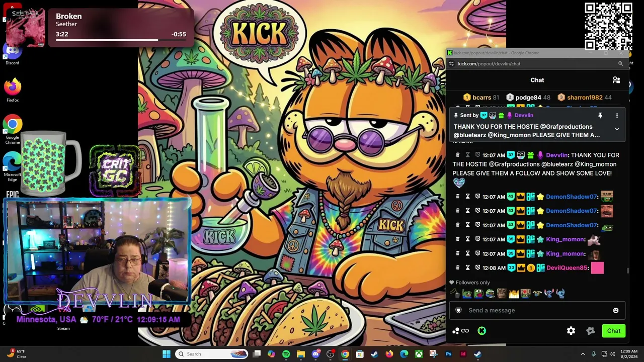
Task: Open the channel points infinity icon
Action: (460, 331)
